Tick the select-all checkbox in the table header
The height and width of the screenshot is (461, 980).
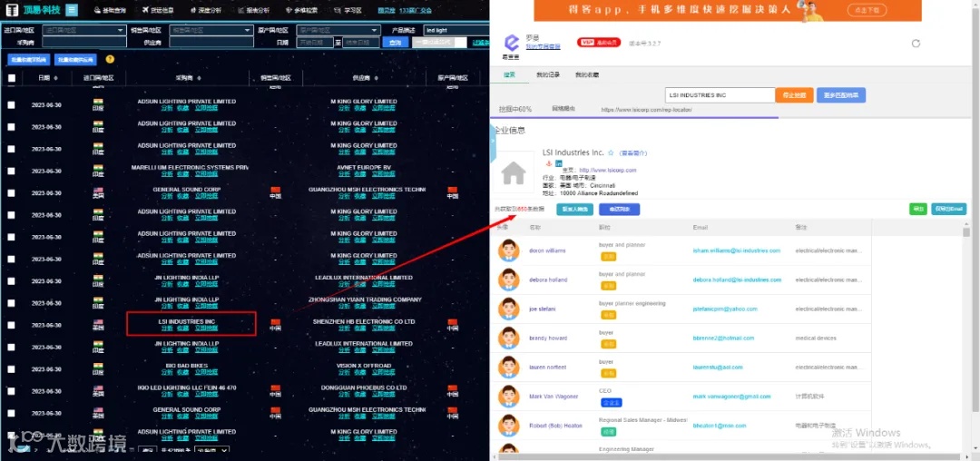tap(11, 78)
